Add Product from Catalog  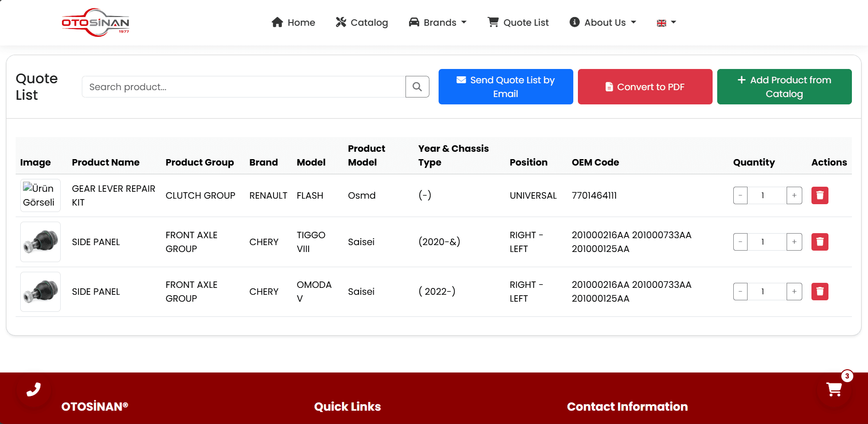point(784,87)
